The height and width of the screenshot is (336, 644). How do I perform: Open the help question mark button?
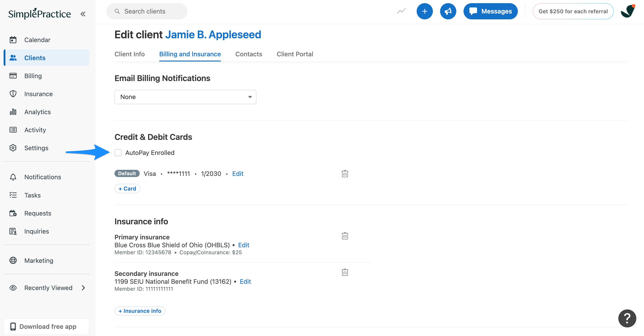pyautogui.click(x=627, y=318)
